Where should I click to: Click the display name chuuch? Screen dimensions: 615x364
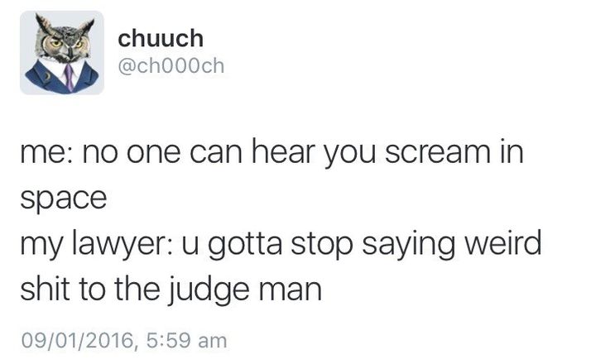161,38
